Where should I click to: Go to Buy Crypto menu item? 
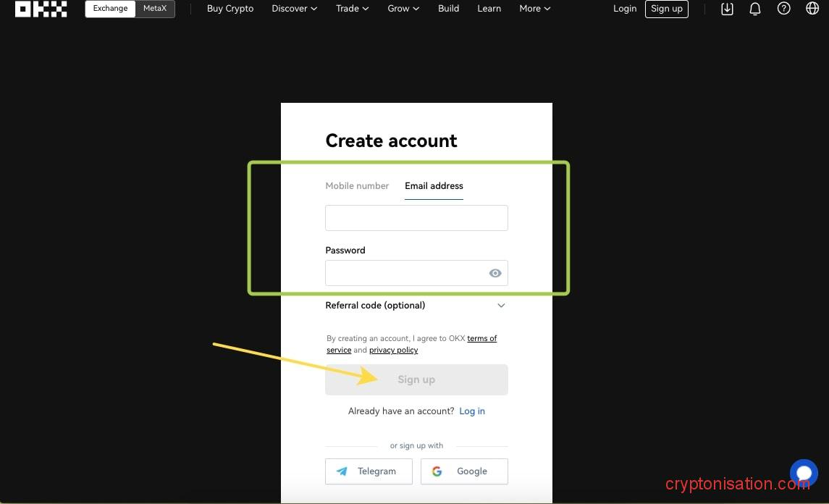pos(230,9)
